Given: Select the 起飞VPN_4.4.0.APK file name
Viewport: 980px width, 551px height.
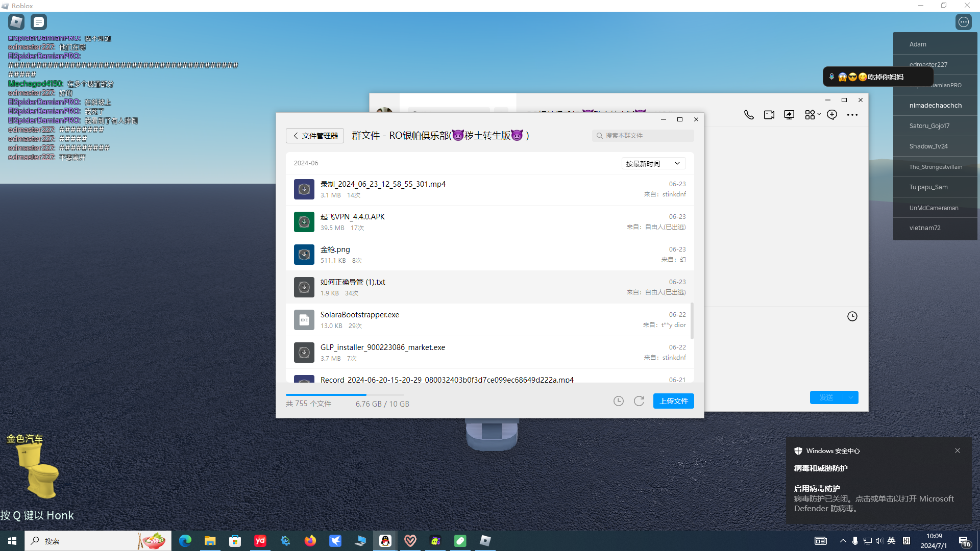Looking at the screenshot, I should tap(353, 217).
